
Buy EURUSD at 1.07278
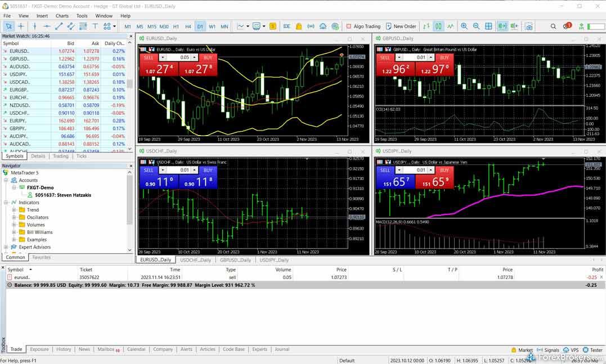click(x=198, y=65)
